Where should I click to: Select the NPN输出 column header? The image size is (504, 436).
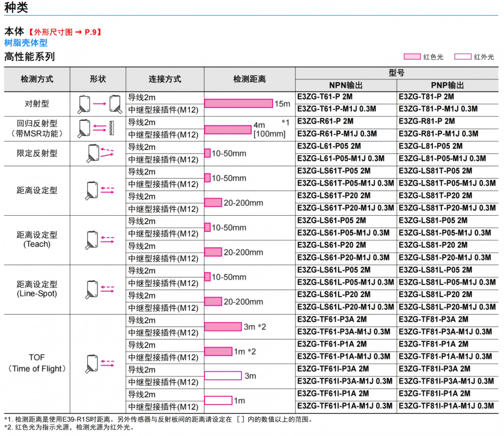(x=346, y=85)
